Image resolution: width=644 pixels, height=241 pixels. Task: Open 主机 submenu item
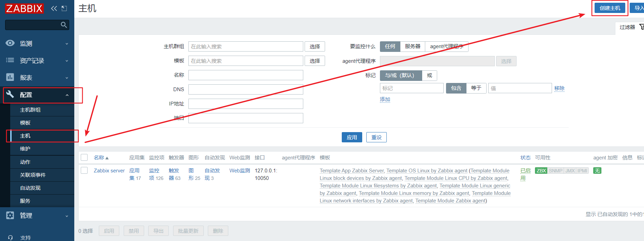coord(42,136)
